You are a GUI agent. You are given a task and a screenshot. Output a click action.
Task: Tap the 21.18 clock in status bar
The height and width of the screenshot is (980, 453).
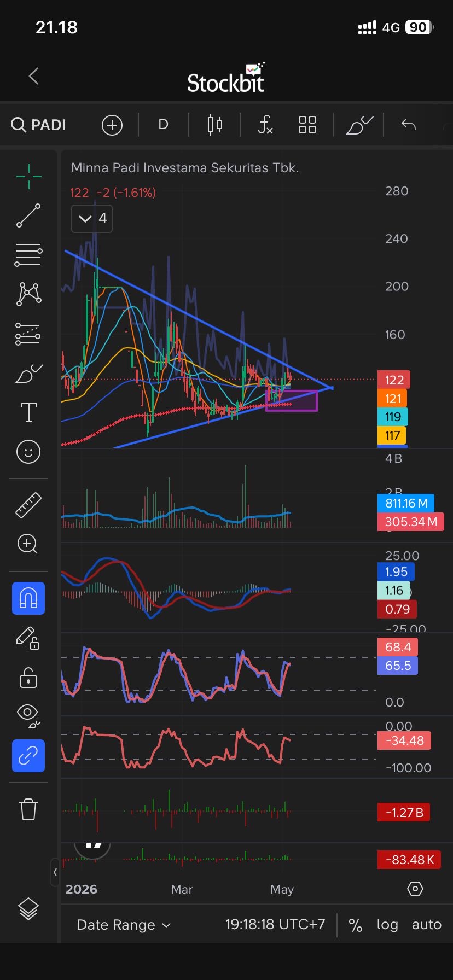[x=56, y=27]
